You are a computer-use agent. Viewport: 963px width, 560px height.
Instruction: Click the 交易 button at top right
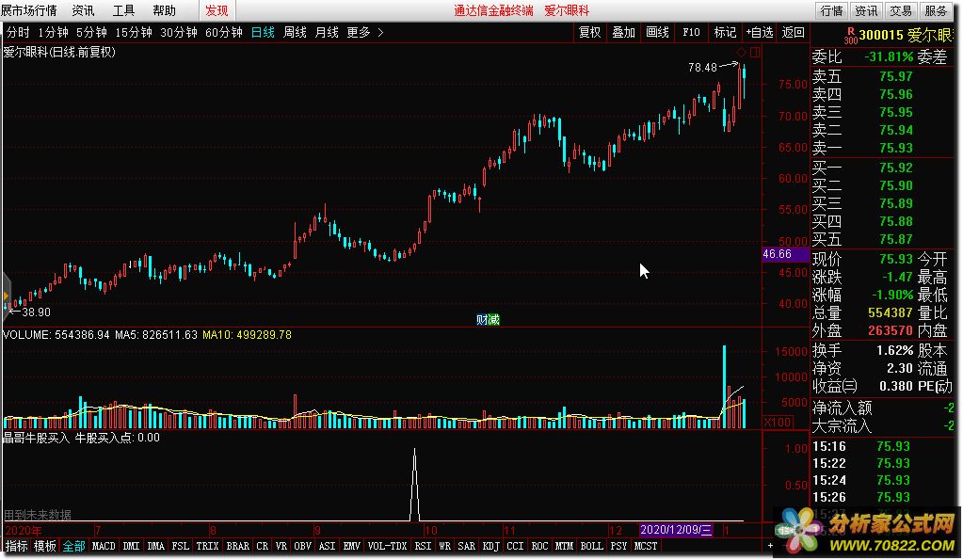tap(901, 10)
